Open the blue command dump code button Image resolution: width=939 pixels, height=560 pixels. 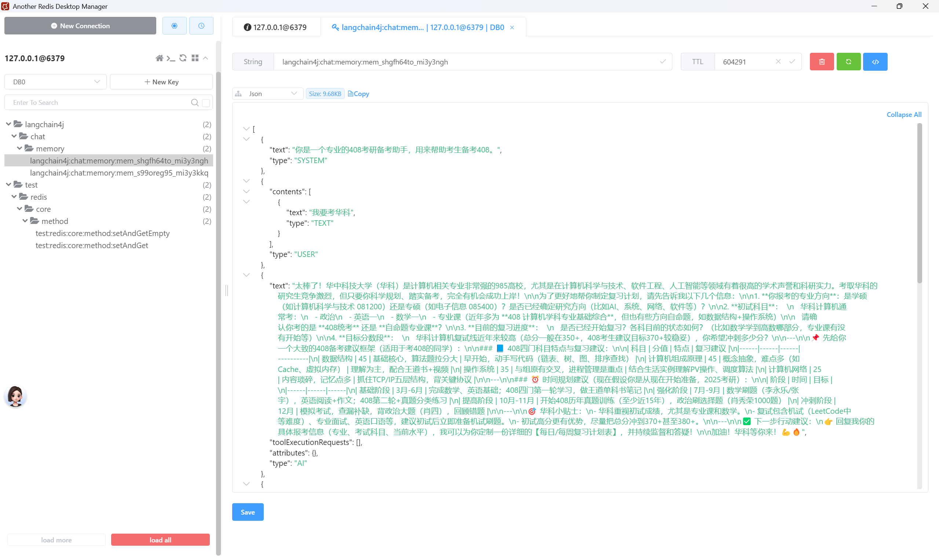coord(875,62)
